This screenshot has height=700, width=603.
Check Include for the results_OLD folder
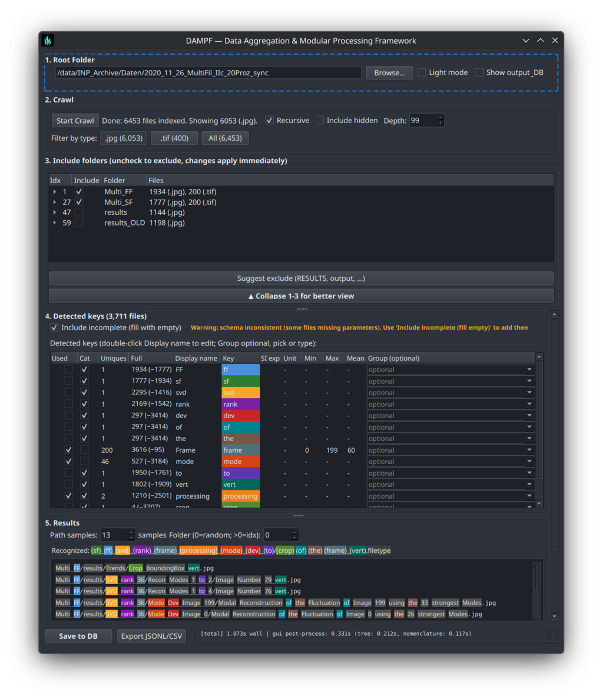tap(79, 223)
